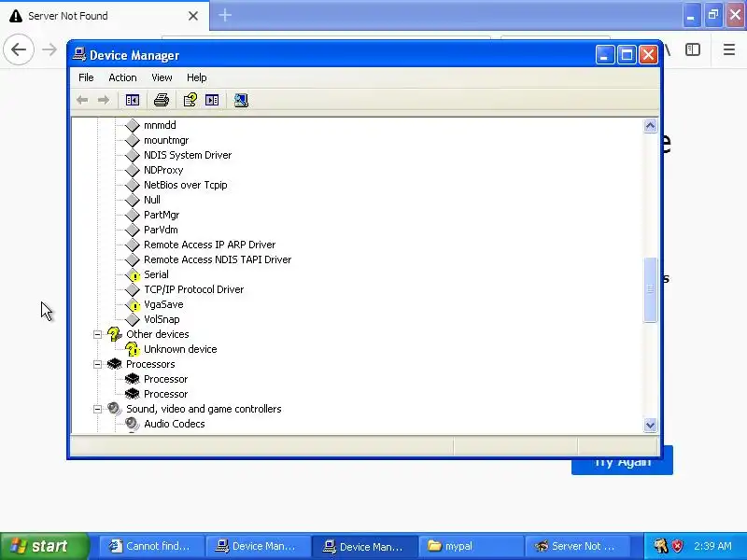Collapse Sound, video and game controllers
Image resolution: width=747 pixels, height=560 pixels.
97,409
